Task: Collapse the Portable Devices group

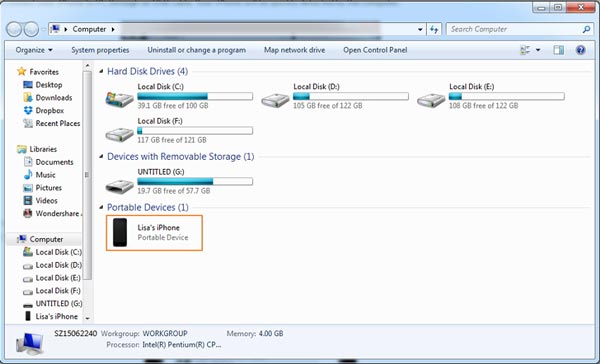Action: click(x=101, y=207)
